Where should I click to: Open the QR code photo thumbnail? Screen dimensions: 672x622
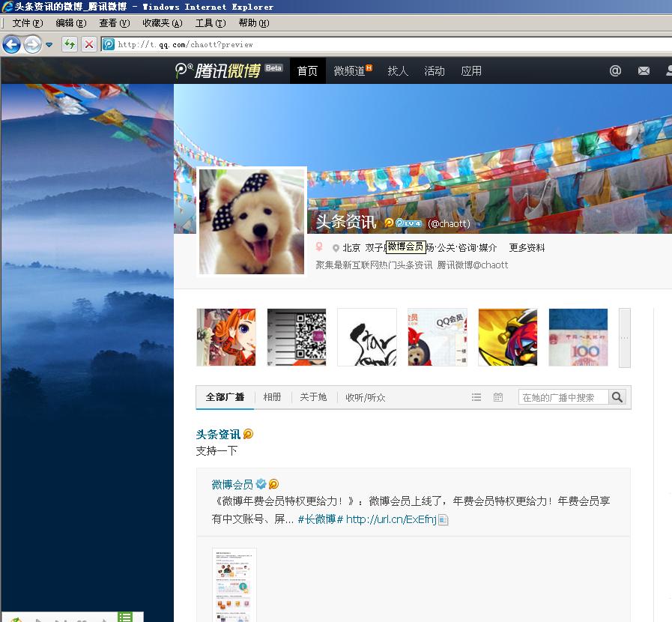pos(297,337)
